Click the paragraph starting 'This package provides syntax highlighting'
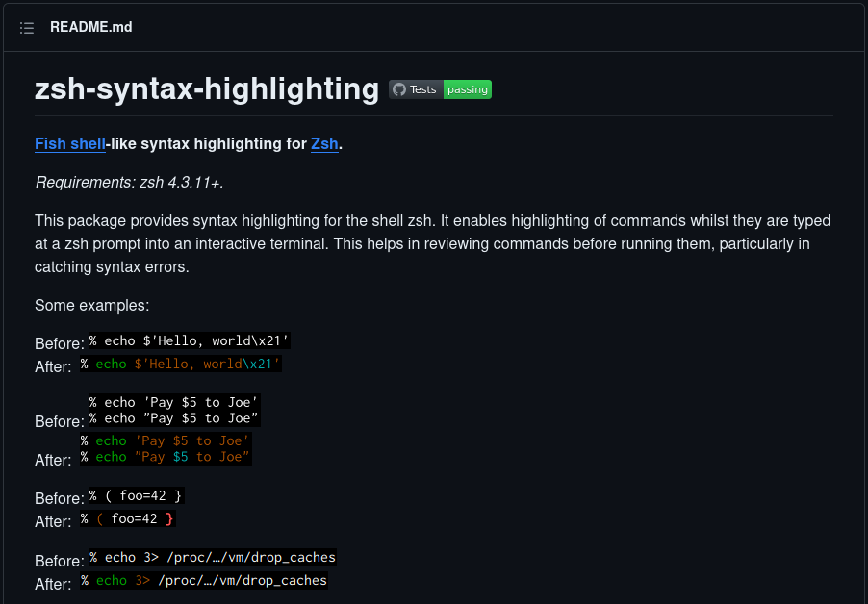The image size is (868, 604). (433, 244)
